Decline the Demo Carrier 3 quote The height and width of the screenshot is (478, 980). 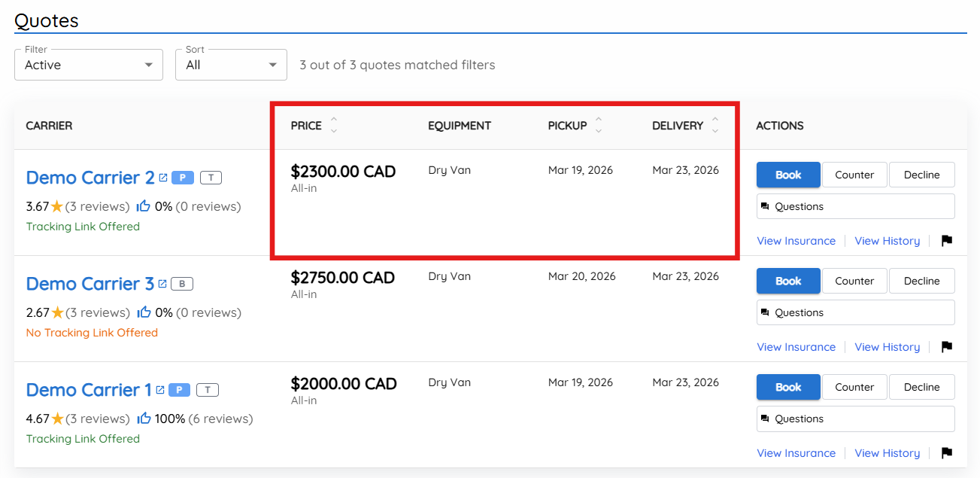tap(922, 281)
